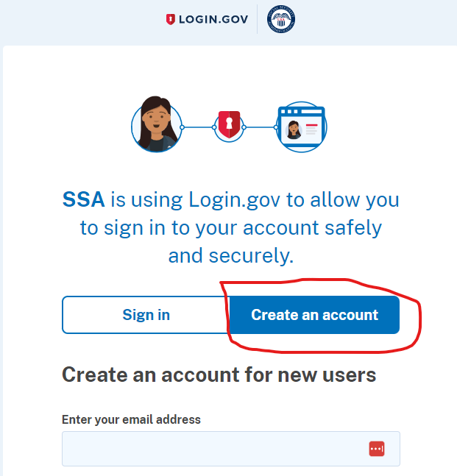This screenshot has height=476, width=457.
Task: Click the red shield in the Login.gov logo
Action: (171, 19)
